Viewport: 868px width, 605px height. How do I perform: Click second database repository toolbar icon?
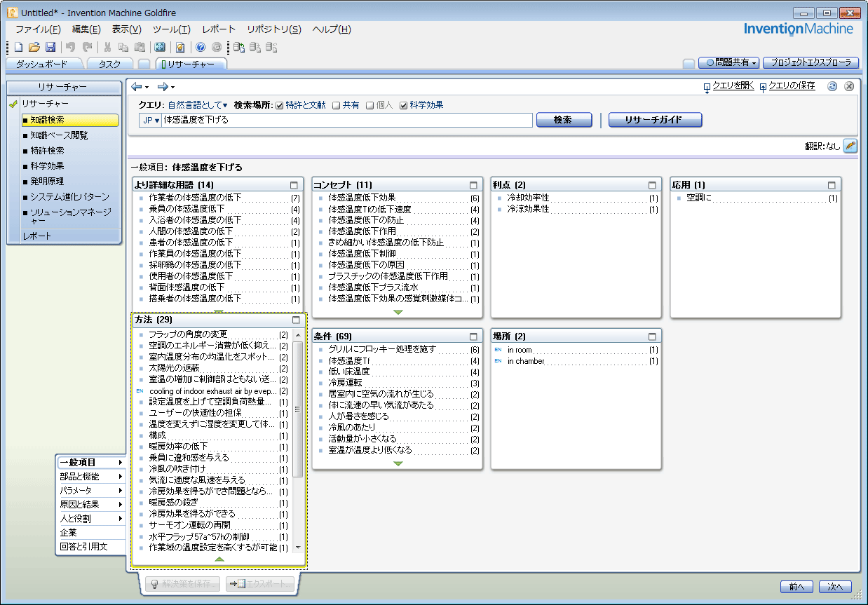(x=255, y=47)
